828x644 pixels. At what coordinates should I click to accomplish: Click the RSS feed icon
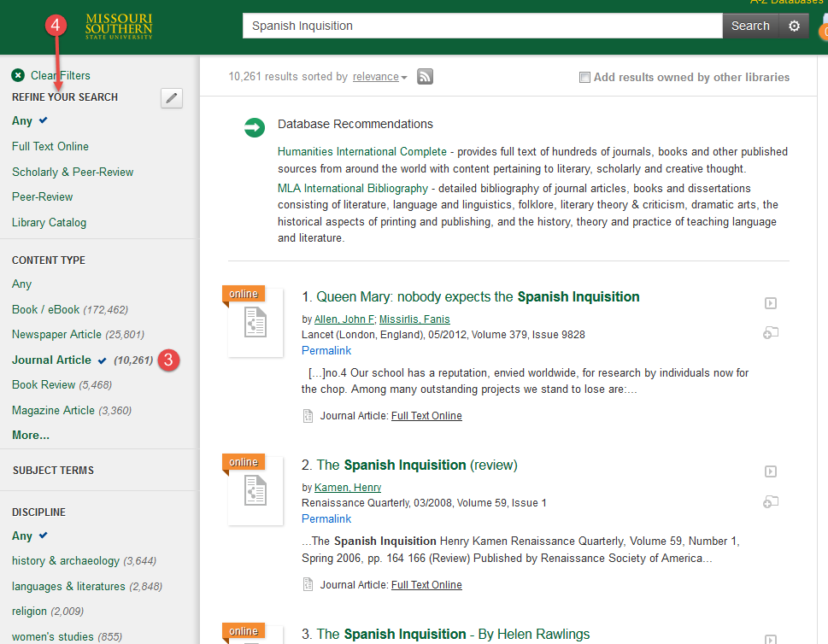point(425,77)
